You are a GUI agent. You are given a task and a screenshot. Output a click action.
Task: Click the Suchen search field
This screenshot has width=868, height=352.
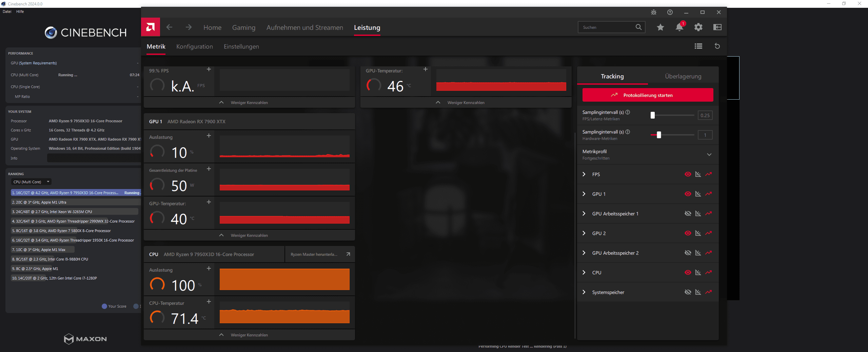(611, 27)
